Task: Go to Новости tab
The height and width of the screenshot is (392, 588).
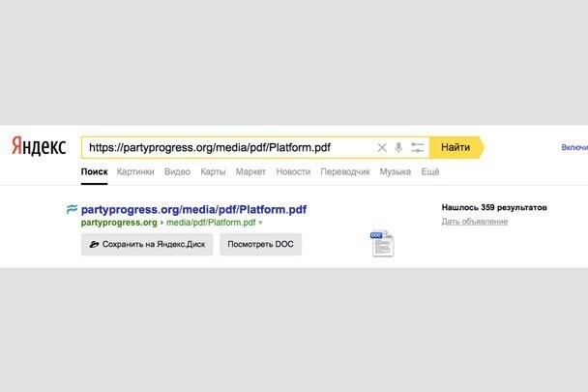Action: [293, 172]
